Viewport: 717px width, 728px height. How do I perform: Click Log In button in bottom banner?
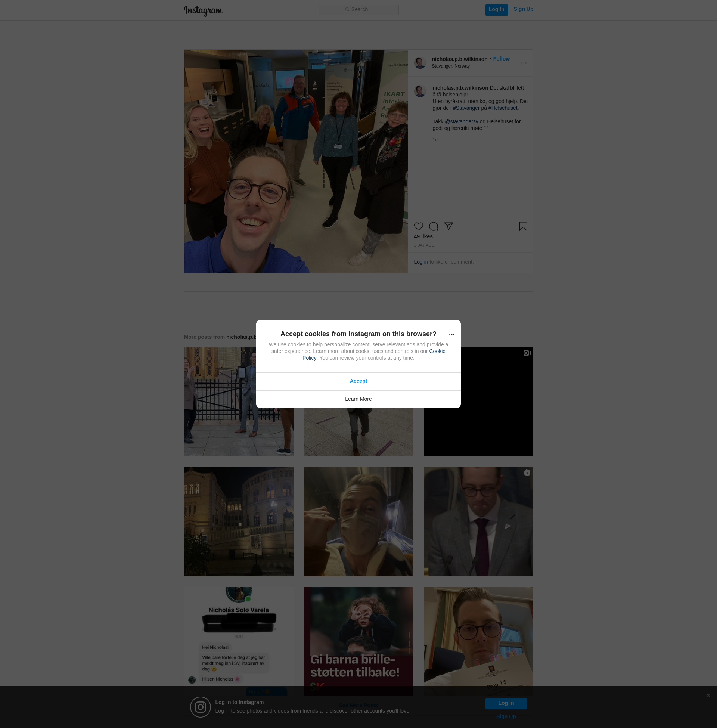[x=506, y=703]
